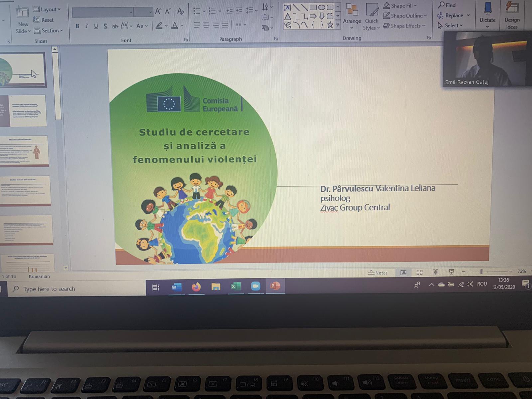Toggle the Notes pane
532x399 pixels.
(378, 273)
